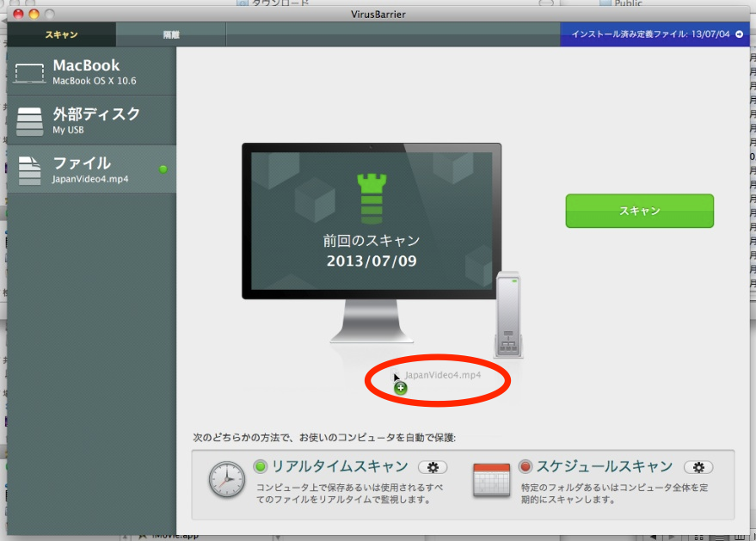Start scan with the green スキャン button

point(639,211)
